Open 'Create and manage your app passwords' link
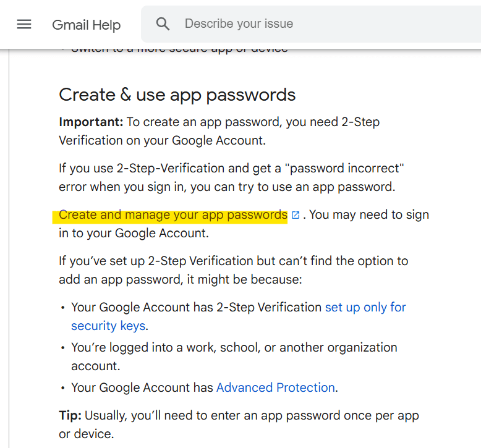Image resolution: width=481 pixels, height=448 pixels. (x=173, y=215)
